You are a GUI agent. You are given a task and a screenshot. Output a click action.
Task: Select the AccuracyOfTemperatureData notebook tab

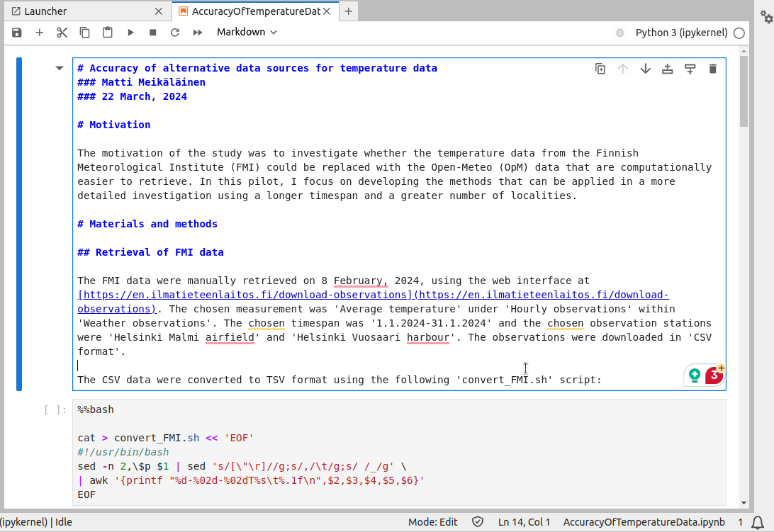[x=256, y=11]
